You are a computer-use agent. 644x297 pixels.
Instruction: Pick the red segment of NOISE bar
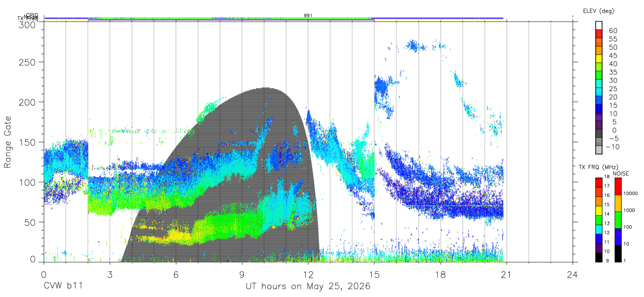(618, 186)
